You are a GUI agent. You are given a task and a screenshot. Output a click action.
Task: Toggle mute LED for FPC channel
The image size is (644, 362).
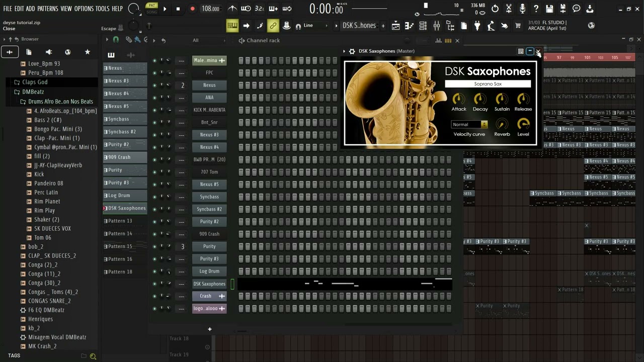click(154, 73)
